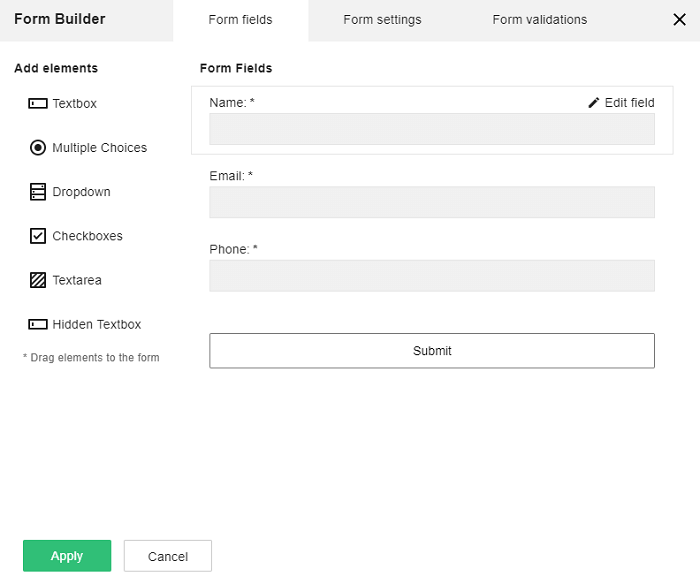Click the Textbox element icon
The width and height of the screenshot is (700, 584).
click(x=38, y=104)
